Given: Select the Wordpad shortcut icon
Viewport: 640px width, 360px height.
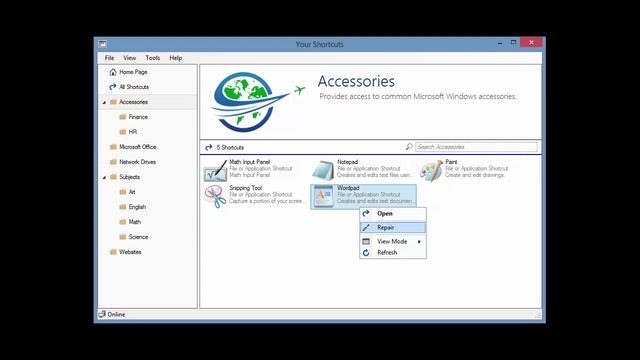Looking at the screenshot, I should pos(323,196).
